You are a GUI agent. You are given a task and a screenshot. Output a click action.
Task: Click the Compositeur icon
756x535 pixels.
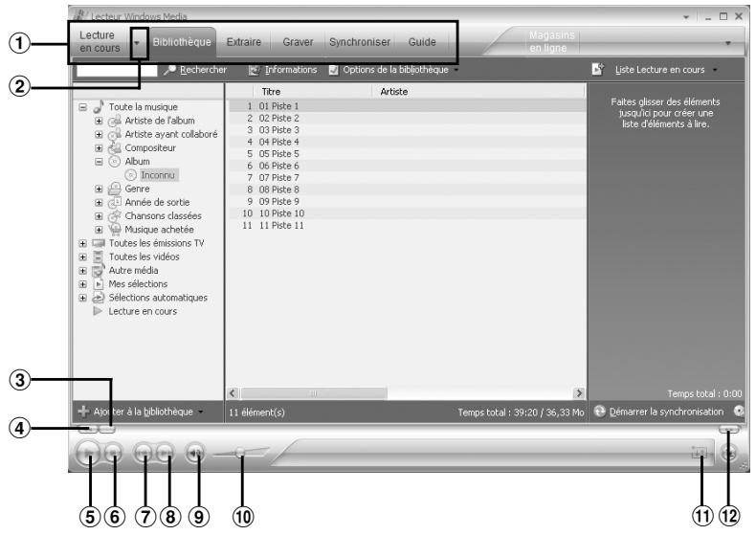(114, 147)
